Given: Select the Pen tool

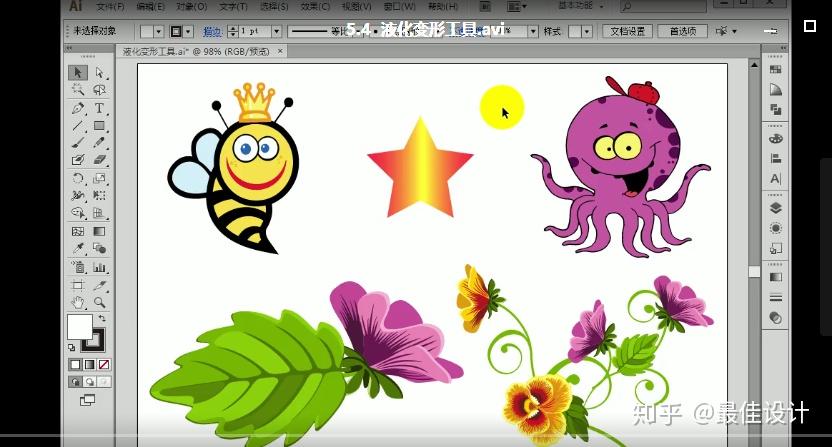Looking at the screenshot, I should (x=78, y=108).
